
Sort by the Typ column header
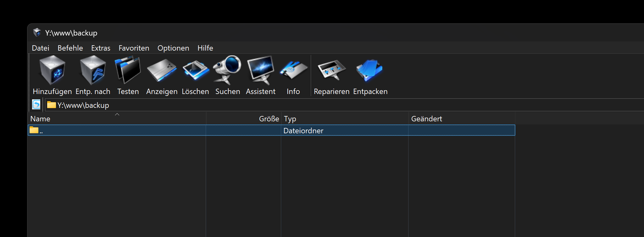[x=345, y=119]
